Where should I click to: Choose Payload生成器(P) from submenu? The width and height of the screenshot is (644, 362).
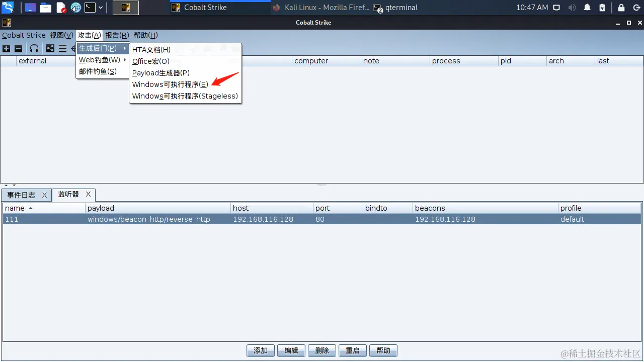[186, 73]
